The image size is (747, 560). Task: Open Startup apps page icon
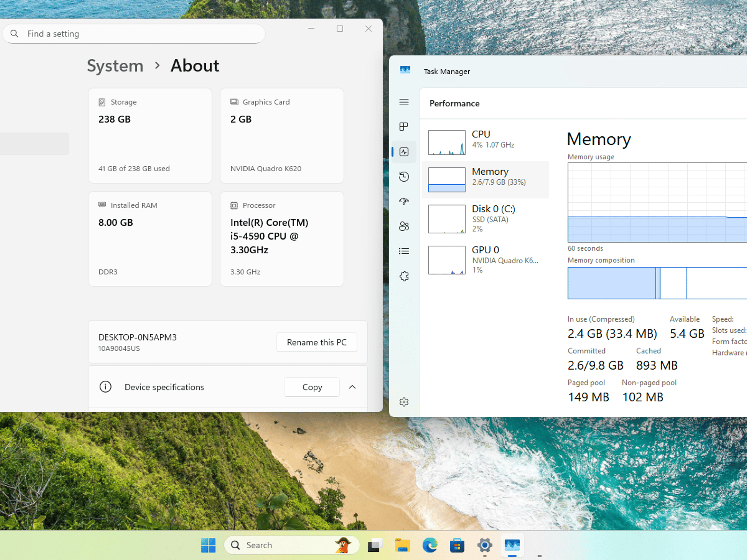click(404, 201)
